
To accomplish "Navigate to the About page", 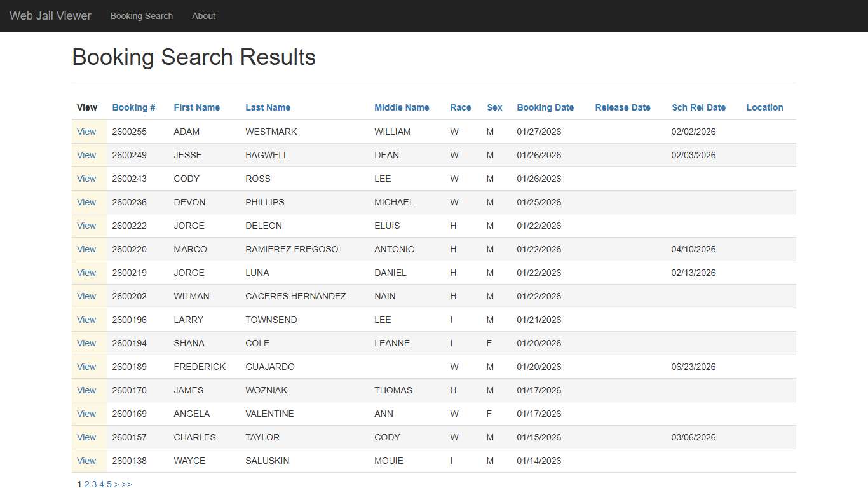I will (x=203, y=16).
